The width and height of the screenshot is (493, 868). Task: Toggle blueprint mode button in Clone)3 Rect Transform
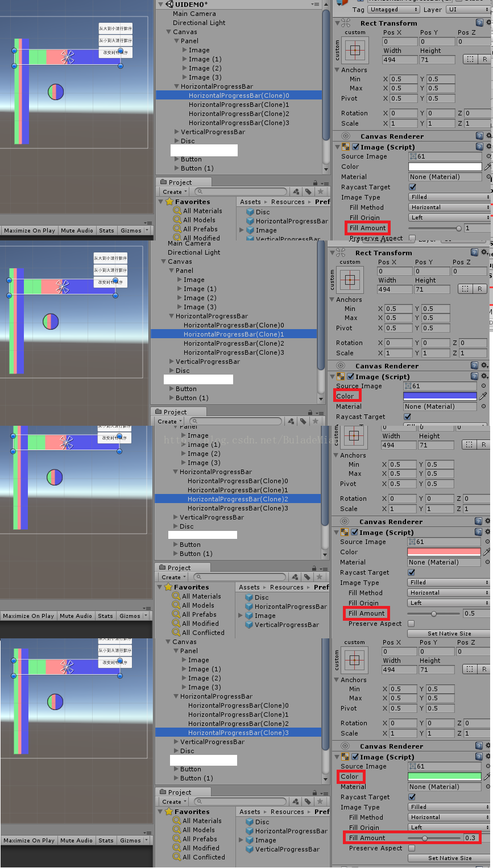tap(469, 670)
